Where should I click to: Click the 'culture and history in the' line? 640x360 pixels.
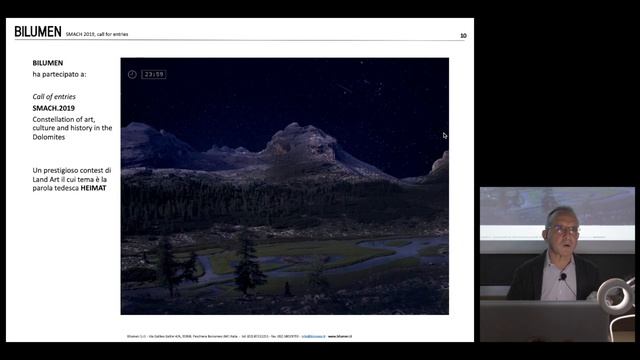[72, 128]
